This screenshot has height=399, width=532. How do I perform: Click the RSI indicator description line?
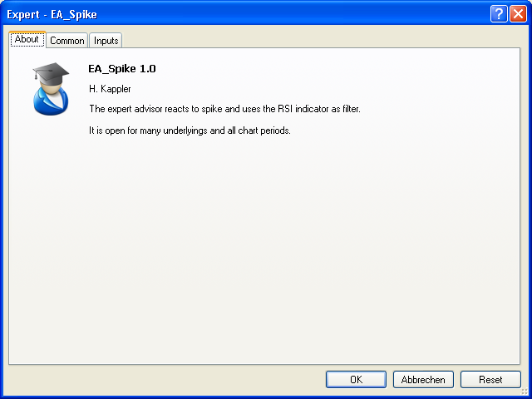click(x=224, y=109)
